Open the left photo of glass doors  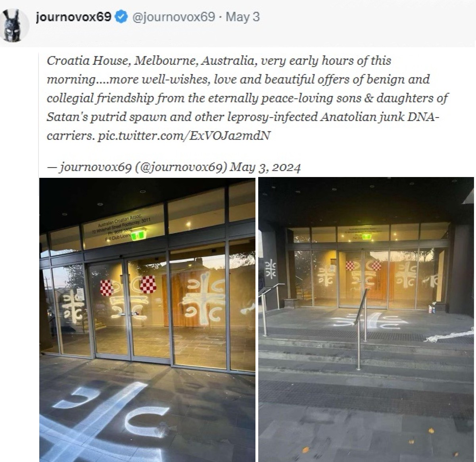pos(147,320)
